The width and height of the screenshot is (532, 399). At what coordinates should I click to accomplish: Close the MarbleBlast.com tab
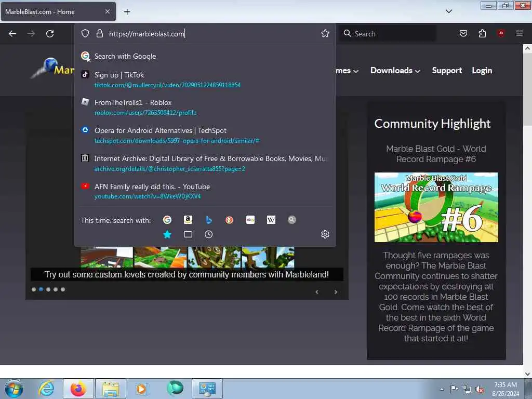(108, 11)
